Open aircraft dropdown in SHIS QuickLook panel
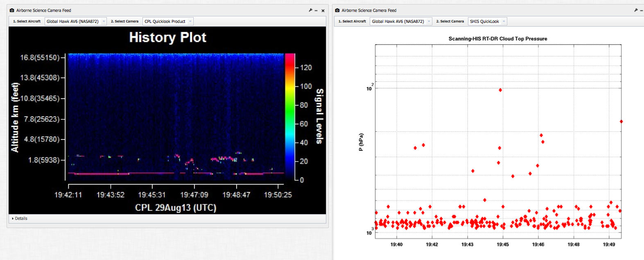 401,21
